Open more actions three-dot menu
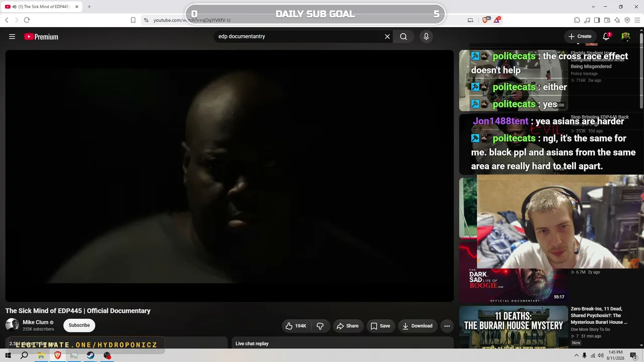The height and width of the screenshot is (362, 644). click(x=447, y=326)
